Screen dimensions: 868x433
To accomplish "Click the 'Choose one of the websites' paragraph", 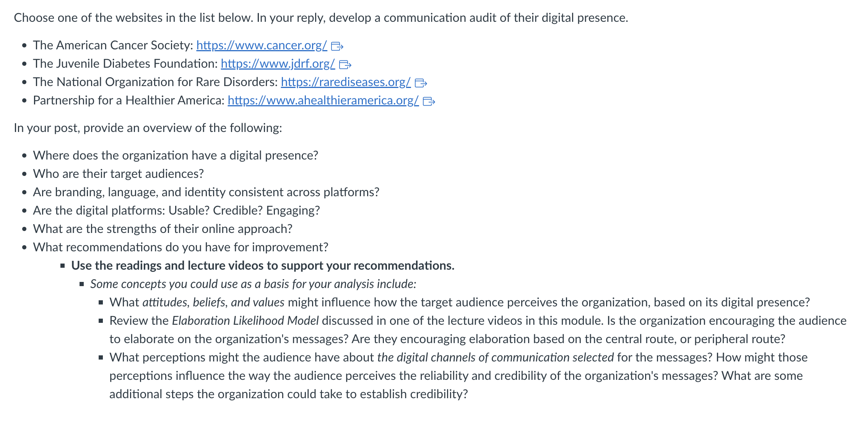I will click(x=321, y=18).
